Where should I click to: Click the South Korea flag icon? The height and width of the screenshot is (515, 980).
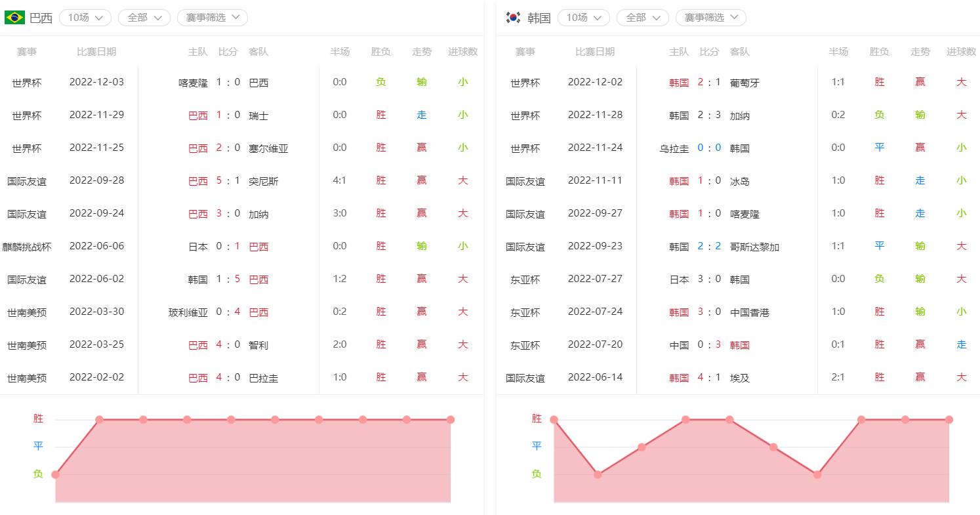point(513,18)
